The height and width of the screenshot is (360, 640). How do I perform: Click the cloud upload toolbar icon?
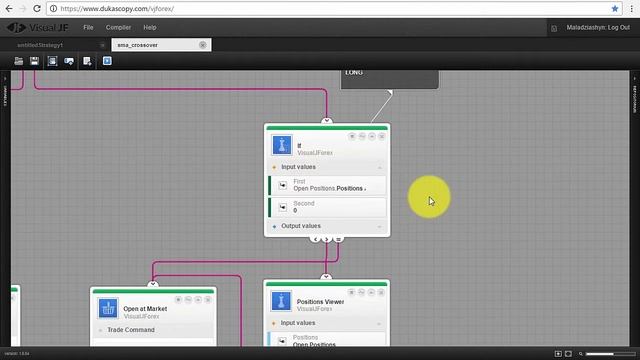click(x=69, y=61)
